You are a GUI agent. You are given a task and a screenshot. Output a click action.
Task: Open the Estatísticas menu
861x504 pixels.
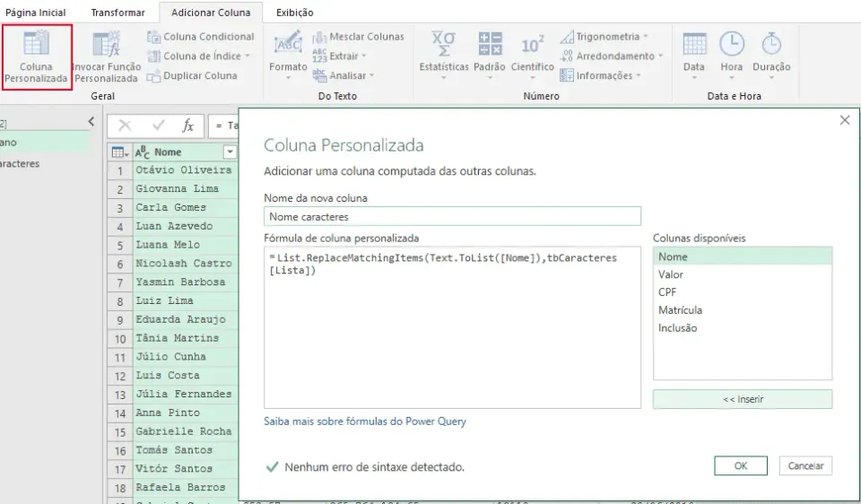(x=444, y=56)
